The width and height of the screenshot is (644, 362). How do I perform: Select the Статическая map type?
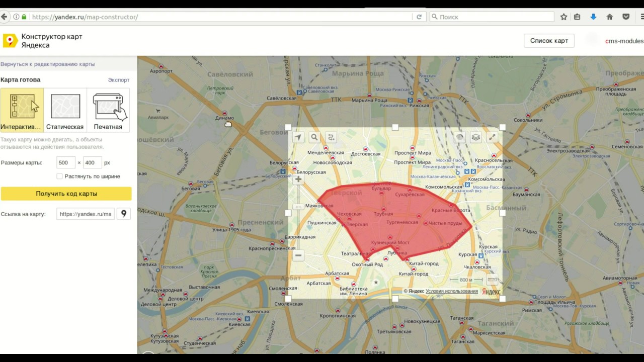coord(65,110)
